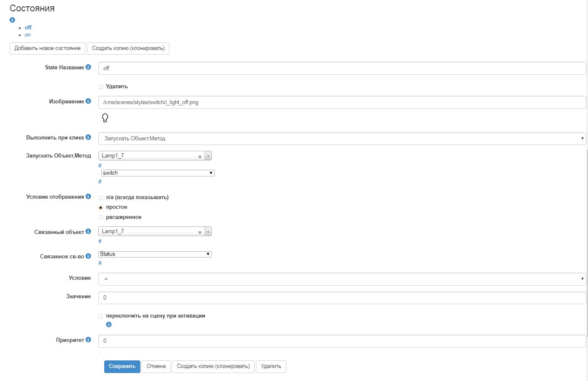Click info icon beside Условие отображения

point(88,197)
